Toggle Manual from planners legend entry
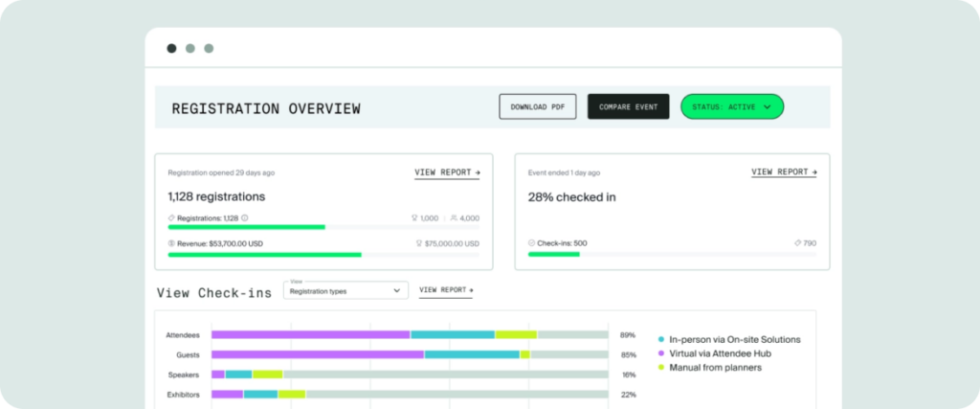Screen dimensions: 980x409 709,368
